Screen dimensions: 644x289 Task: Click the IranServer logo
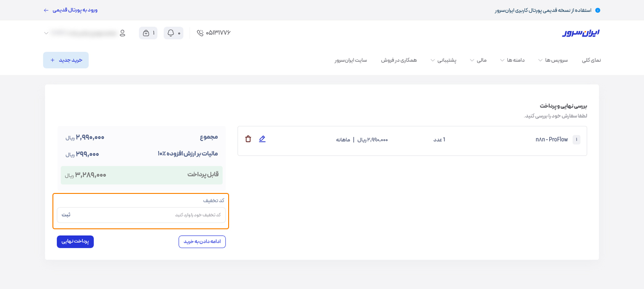coord(581,33)
